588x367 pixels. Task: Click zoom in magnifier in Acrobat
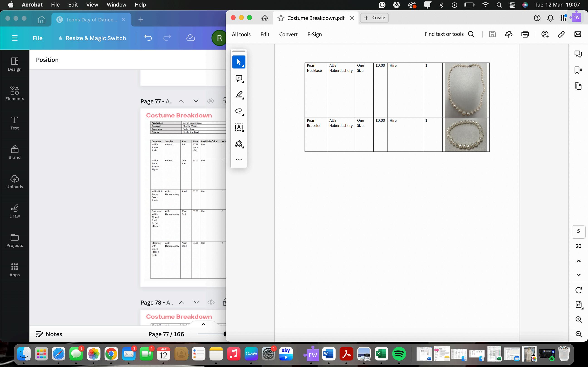pyautogui.click(x=578, y=319)
